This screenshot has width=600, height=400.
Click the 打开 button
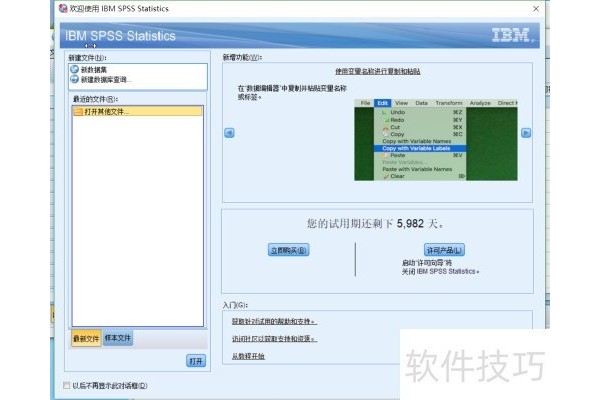tap(196, 361)
